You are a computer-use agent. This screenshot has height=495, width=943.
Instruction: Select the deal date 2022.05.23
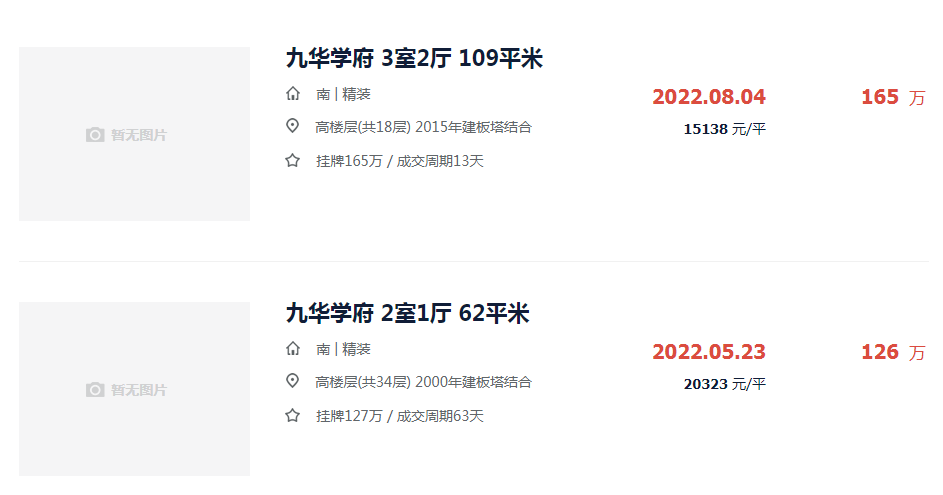(x=709, y=352)
